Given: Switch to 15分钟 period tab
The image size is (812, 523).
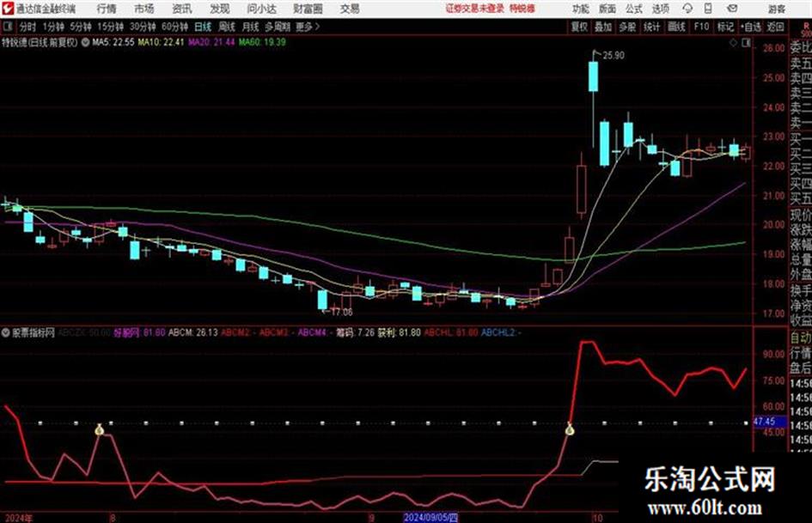Looking at the screenshot, I should (110, 27).
